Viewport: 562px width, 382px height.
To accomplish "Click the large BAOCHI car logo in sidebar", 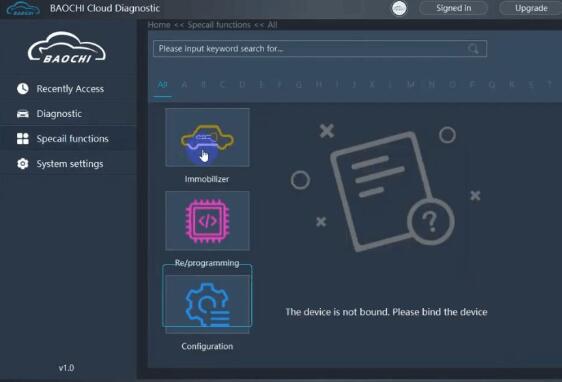I will point(67,48).
